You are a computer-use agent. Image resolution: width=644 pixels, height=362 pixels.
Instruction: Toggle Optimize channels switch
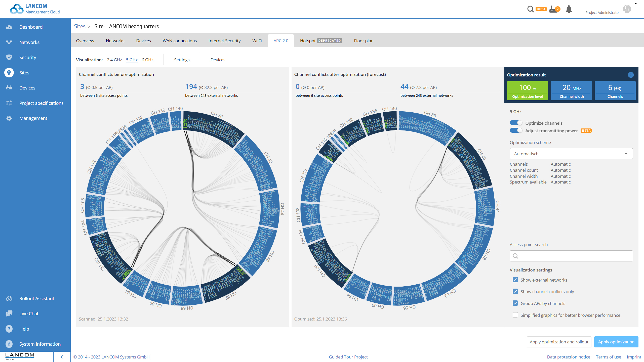coord(516,123)
